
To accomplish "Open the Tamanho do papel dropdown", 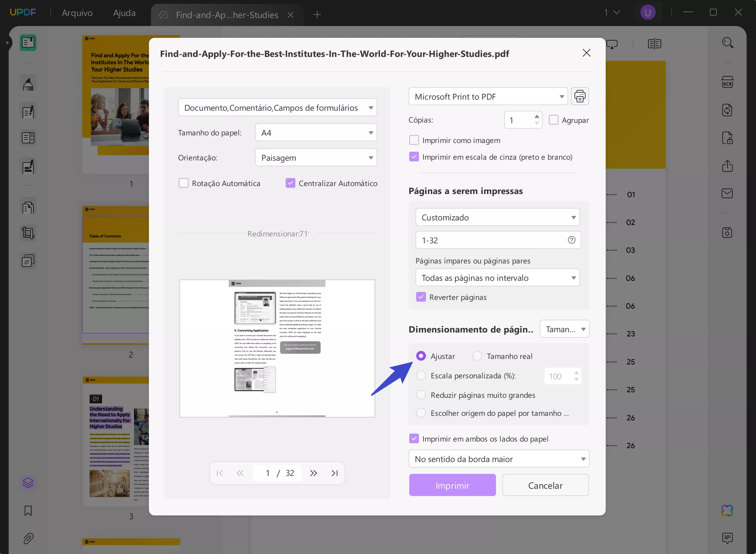I will pos(316,132).
